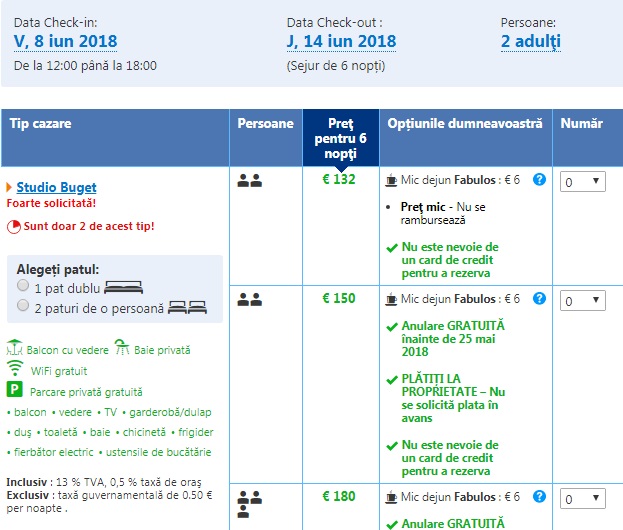Open the Studio Buget room link

[56, 187]
